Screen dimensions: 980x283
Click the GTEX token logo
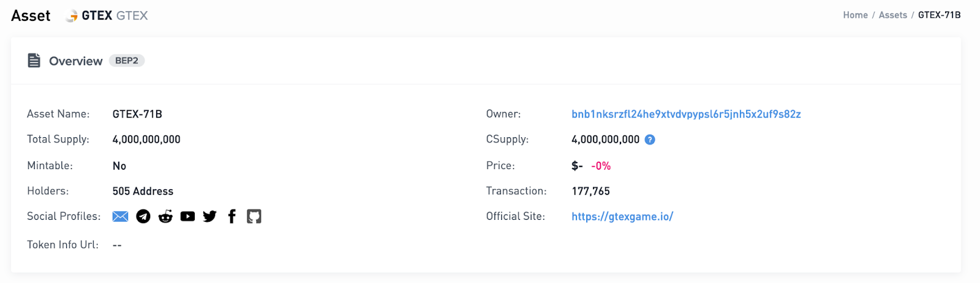coord(72,16)
